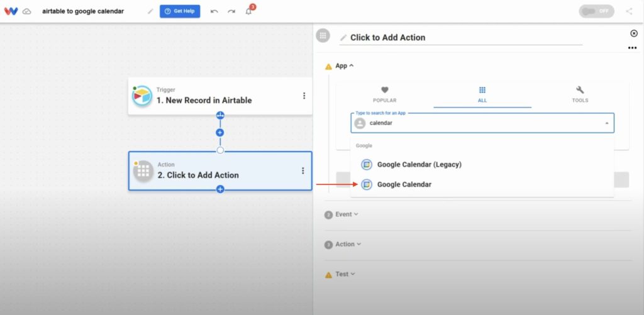Click the Airtable app icon on the trigger

pyautogui.click(x=142, y=96)
